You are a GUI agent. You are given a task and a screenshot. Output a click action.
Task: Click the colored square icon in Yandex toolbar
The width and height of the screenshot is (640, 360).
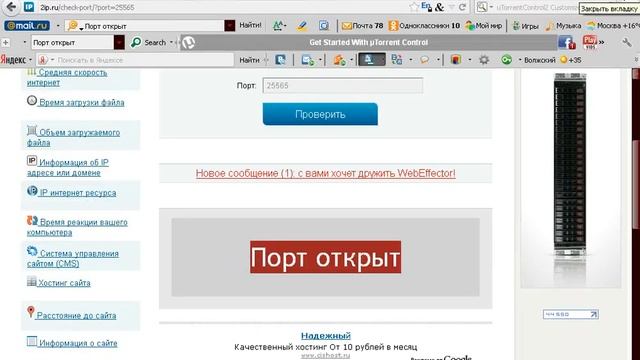coord(456,60)
